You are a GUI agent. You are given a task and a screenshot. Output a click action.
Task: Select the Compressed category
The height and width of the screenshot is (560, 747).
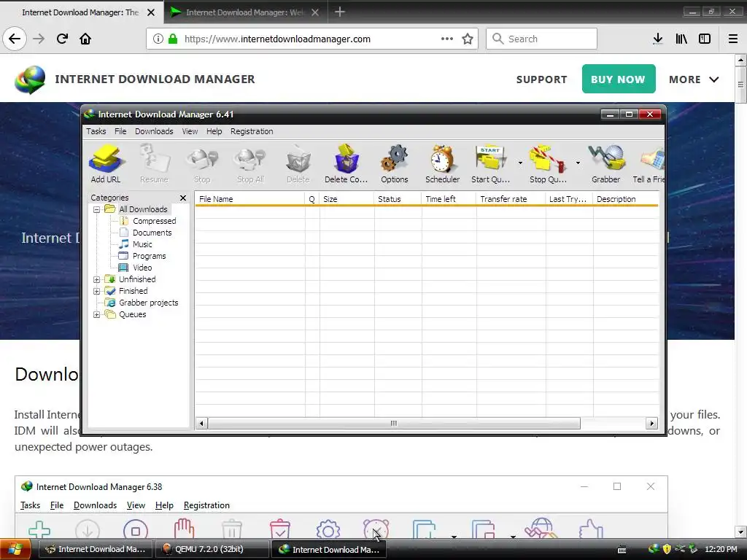tap(154, 221)
